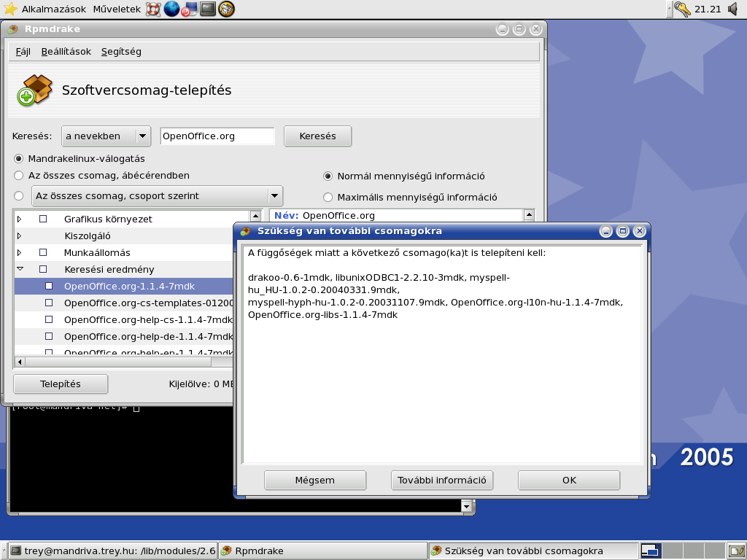Check the OpenOffice.org-help-cs package box
747x560 pixels.
[49, 319]
